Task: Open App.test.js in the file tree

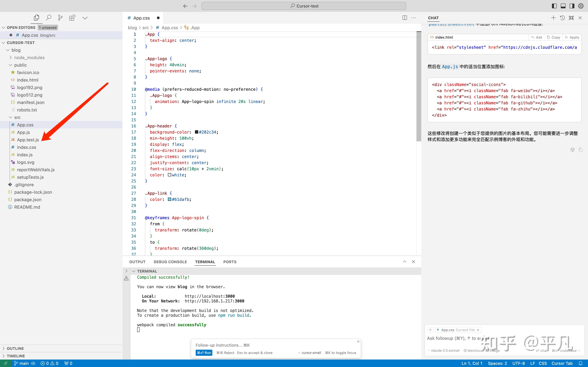Action: click(28, 140)
